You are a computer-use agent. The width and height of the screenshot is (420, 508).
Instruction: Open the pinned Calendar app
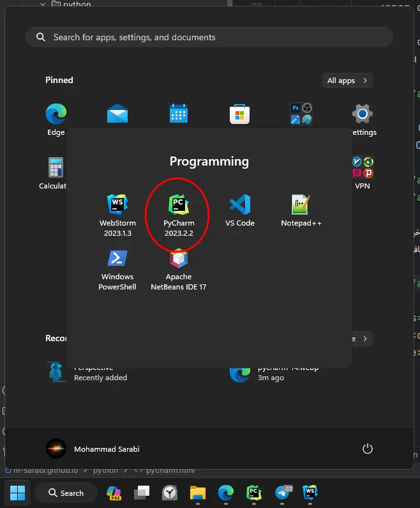tap(179, 113)
